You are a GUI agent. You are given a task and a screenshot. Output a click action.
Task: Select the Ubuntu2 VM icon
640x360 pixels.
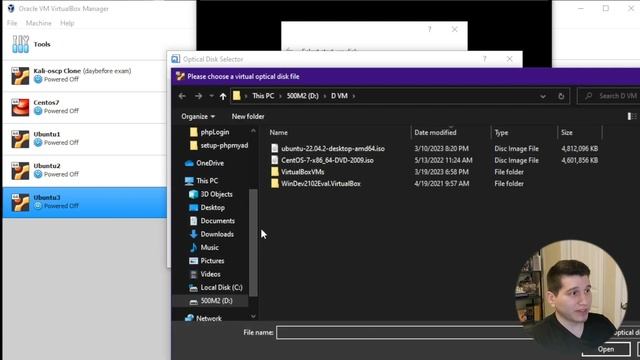[20, 171]
